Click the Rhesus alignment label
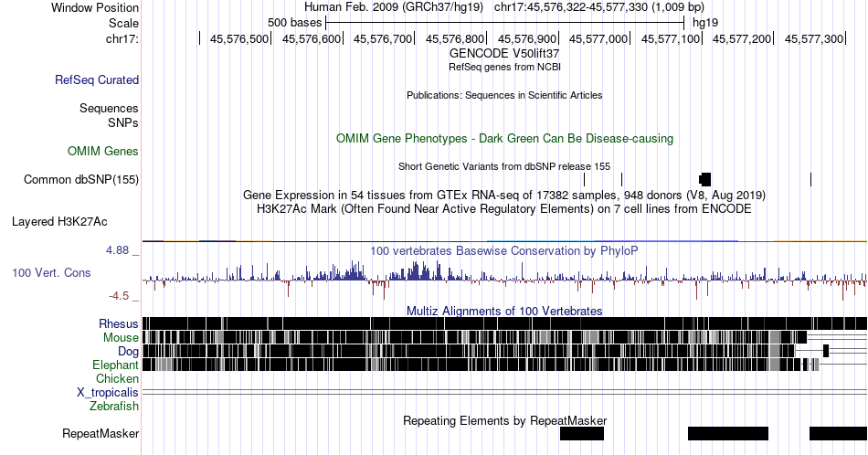 point(119,323)
